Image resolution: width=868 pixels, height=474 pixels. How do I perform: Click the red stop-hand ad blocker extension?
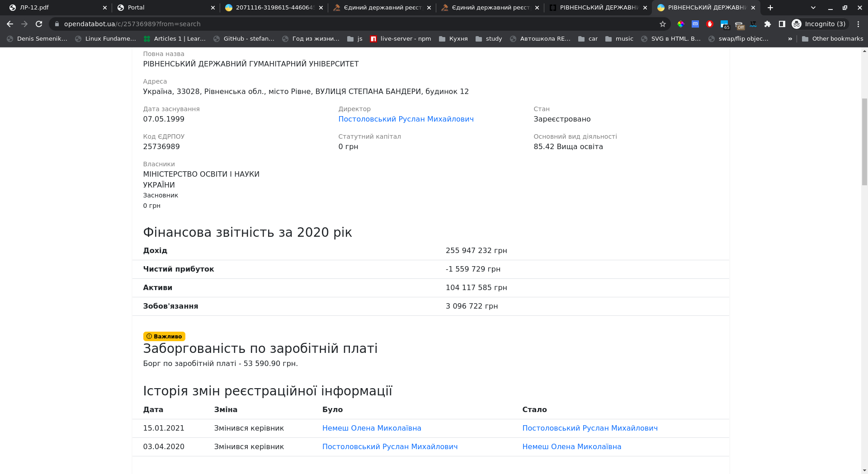pos(710,24)
